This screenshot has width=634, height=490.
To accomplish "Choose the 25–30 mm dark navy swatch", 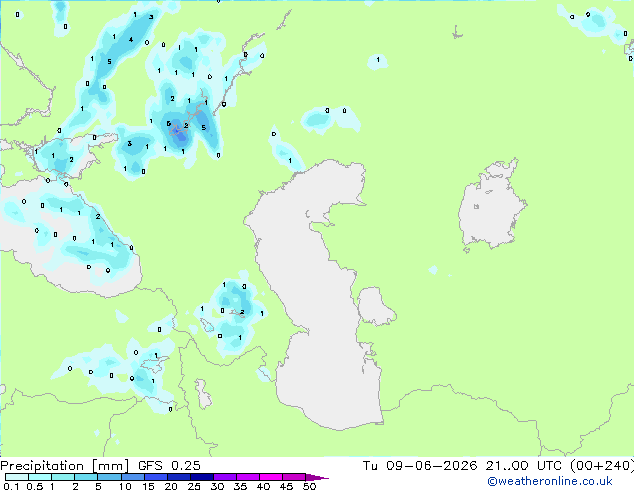I will coord(202,477).
